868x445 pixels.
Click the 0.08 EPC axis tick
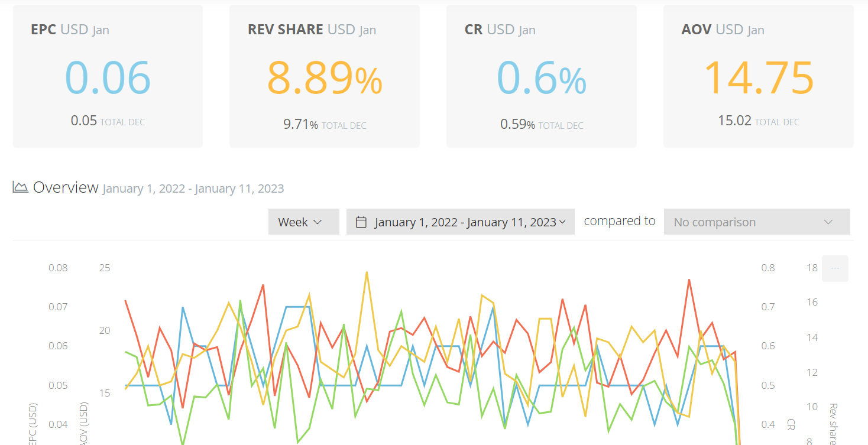point(58,268)
